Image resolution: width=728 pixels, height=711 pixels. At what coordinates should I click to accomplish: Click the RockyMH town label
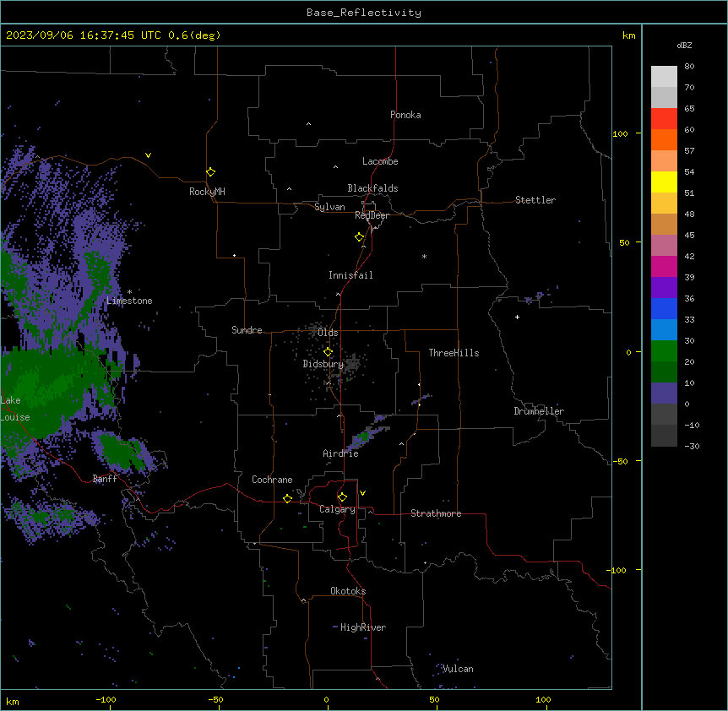207,192
